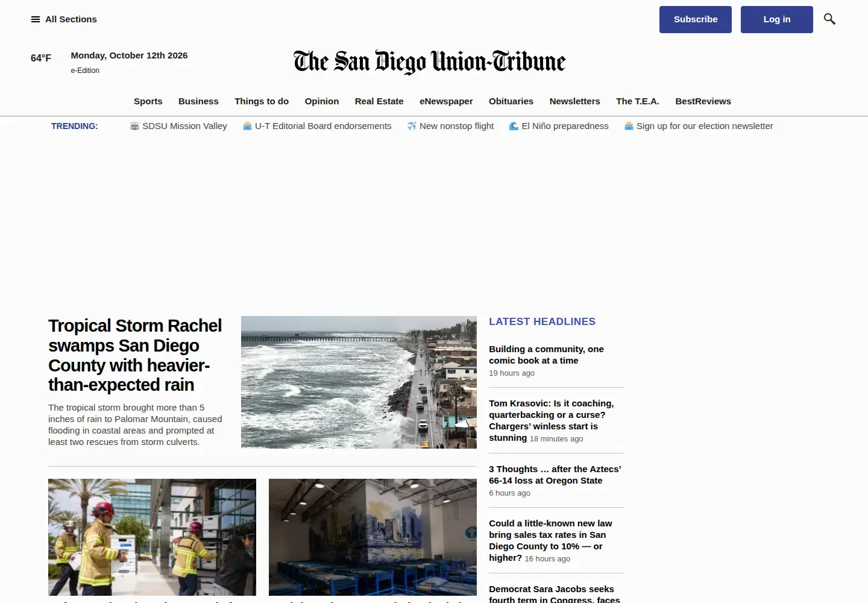Click Sign up for our election newsletter

coord(705,126)
